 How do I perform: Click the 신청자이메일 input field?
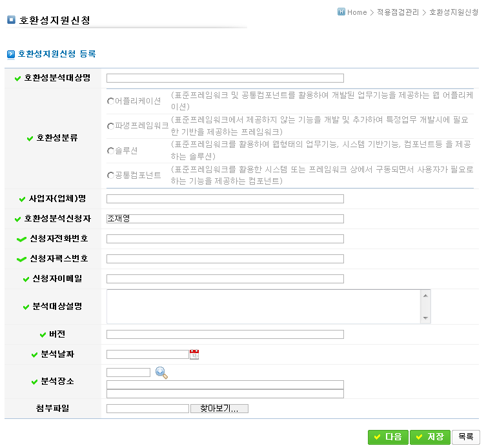(x=225, y=279)
